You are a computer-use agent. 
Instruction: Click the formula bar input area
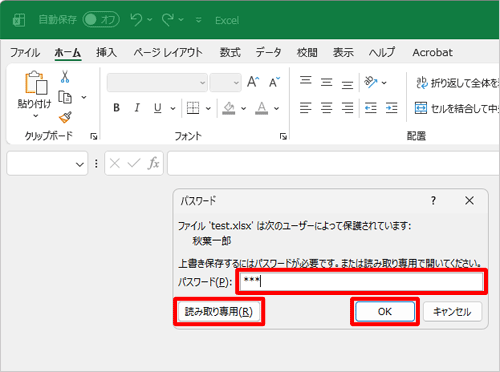333,163
